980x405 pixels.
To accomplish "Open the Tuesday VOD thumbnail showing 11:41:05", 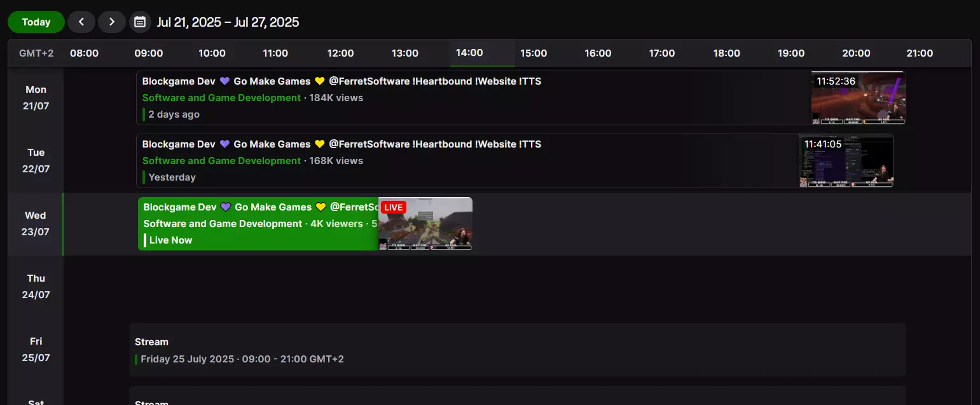I will point(846,161).
